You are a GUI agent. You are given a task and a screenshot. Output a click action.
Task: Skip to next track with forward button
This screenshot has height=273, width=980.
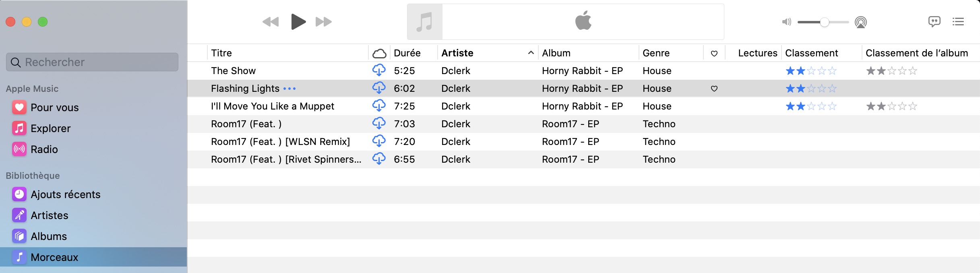[323, 22]
